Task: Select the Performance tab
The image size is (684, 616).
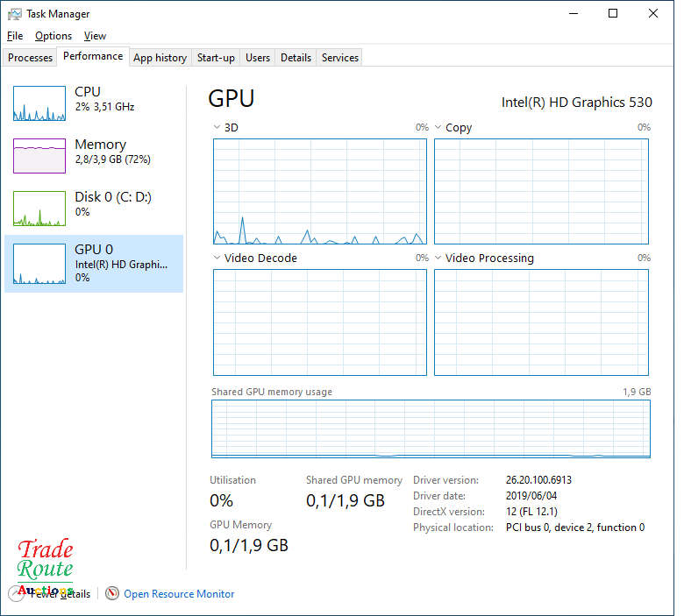Action: point(93,56)
